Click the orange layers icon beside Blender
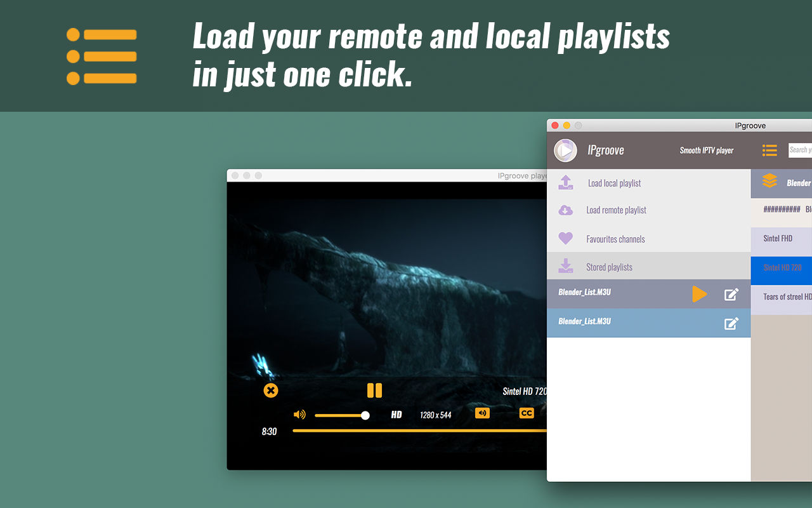The image size is (812, 508). pos(769,181)
